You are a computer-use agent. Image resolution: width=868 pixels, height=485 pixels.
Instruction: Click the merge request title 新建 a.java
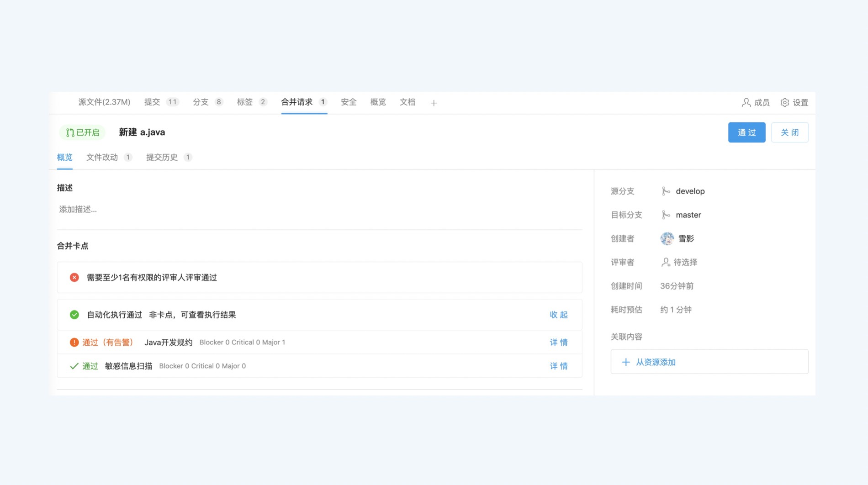[x=142, y=132]
